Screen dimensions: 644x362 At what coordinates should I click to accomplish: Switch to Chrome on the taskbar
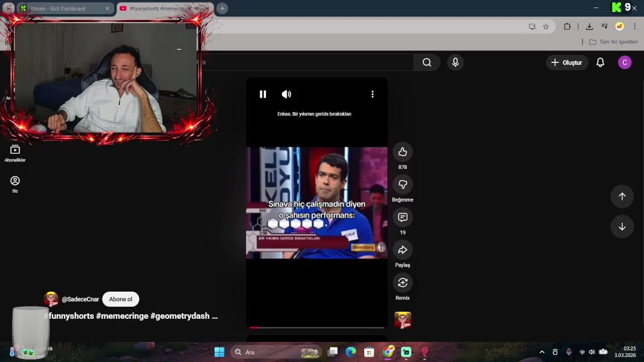[x=388, y=352]
